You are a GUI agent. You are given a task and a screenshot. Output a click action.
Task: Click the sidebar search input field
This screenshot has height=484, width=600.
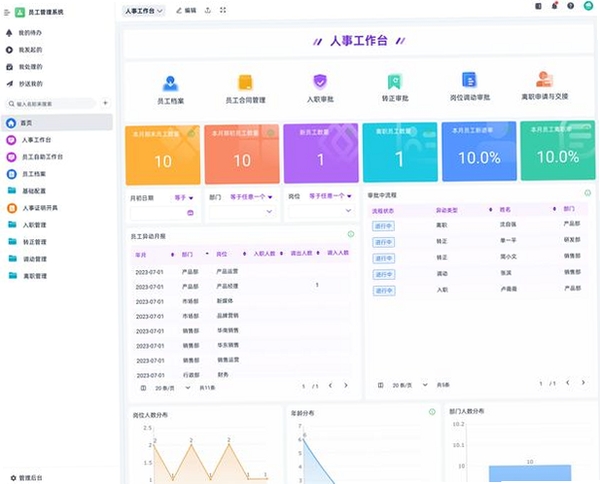(x=51, y=104)
